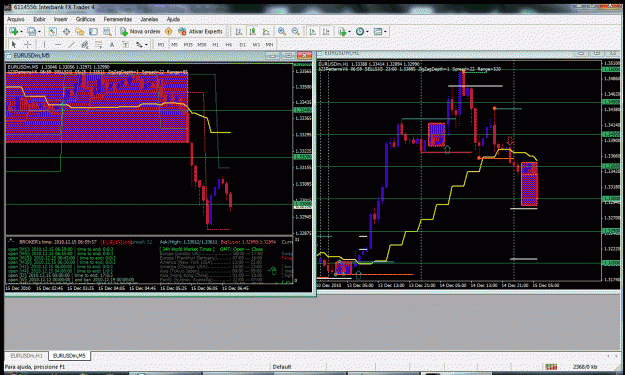
Task: Set timeframe to M30
Action: click(202, 45)
